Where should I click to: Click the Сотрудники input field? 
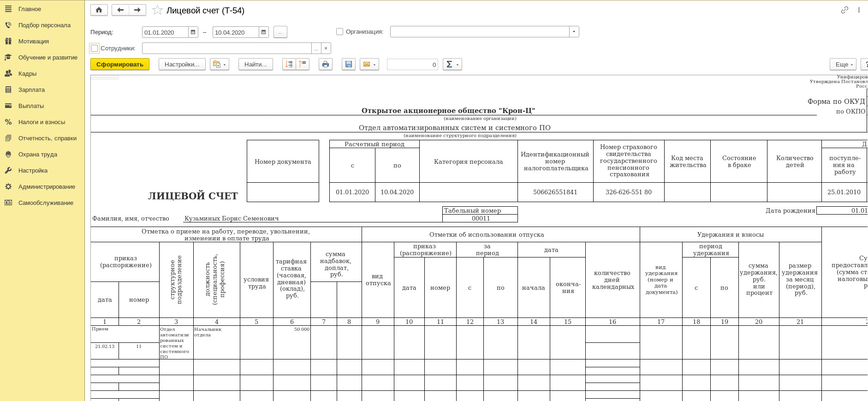(x=226, y=48)
